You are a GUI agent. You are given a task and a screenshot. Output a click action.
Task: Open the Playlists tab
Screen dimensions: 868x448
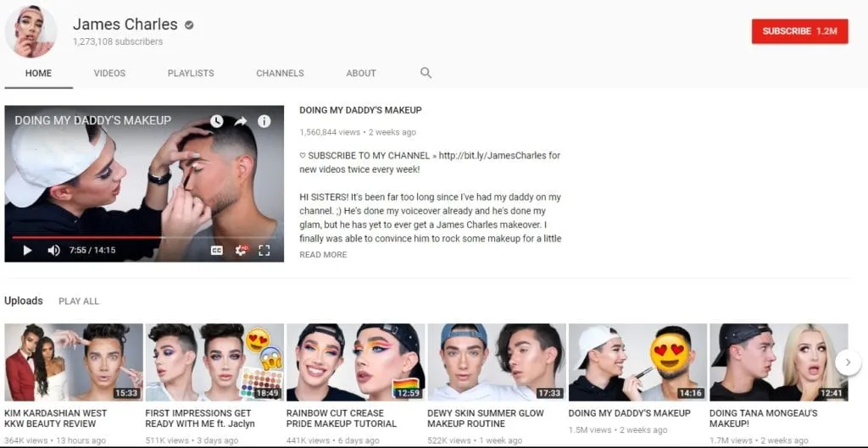[191, 74]
